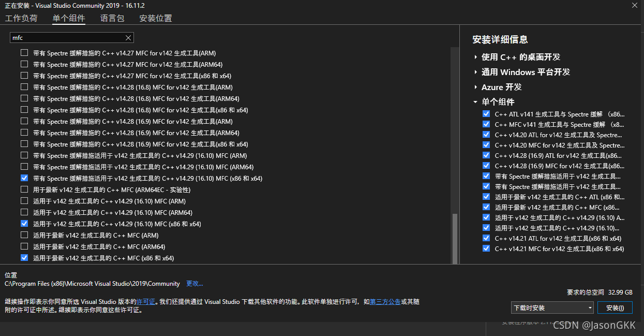Open the 第三方公告 notices link

coord(385,301)
